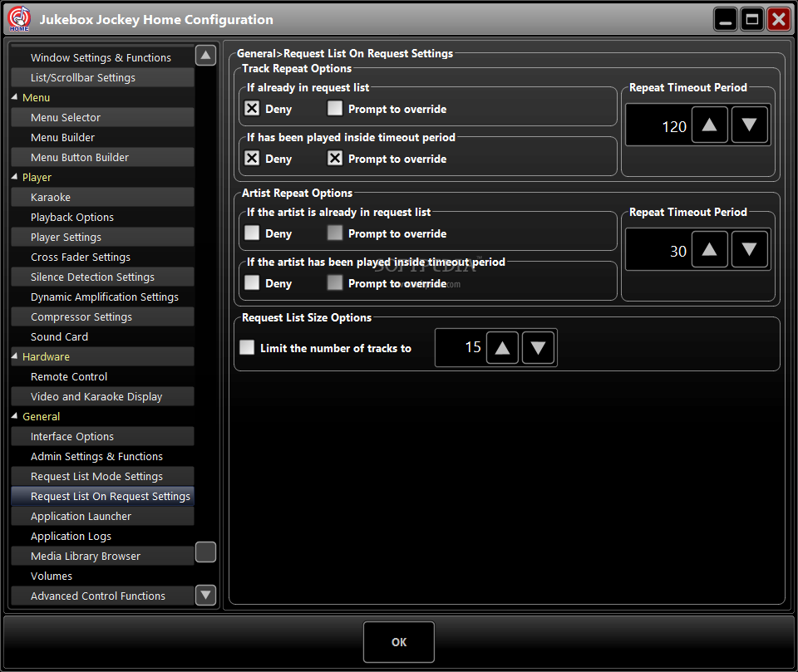Decrease track limit number below 15
The width and height of the screenshot is (798, 672).
[538, 347]
